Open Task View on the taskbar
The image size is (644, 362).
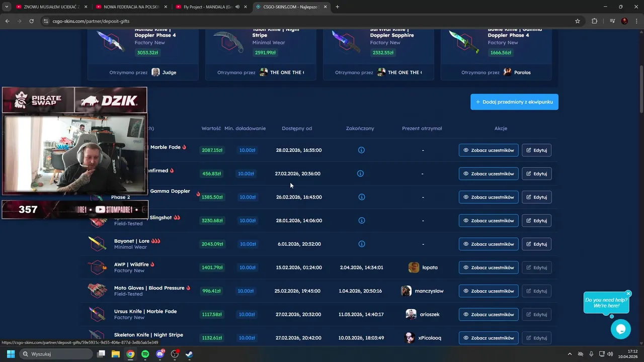pos(101,354)
